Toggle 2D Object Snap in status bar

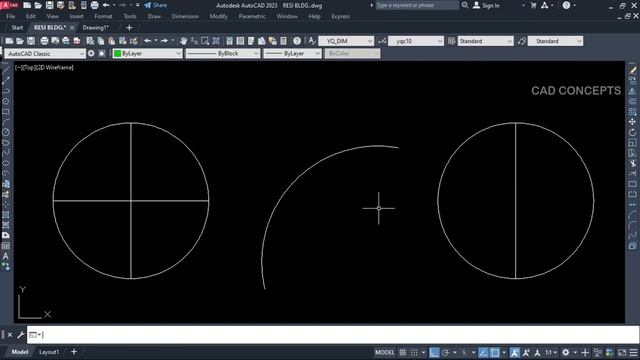tap(494, 352)
